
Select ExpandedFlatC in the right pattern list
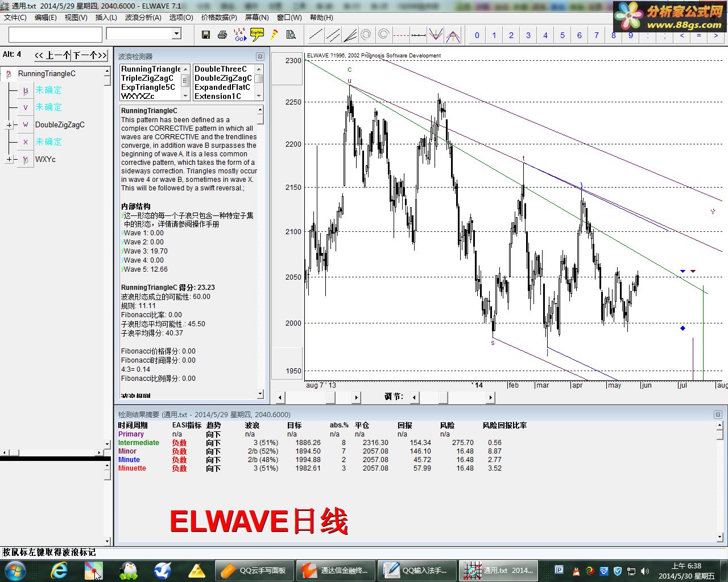[x=222, y=88]
